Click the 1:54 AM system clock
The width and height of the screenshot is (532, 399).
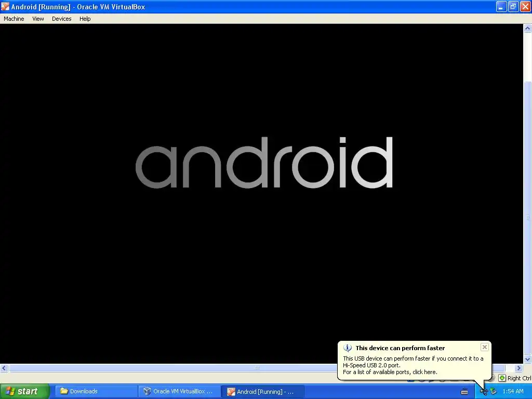513,392
